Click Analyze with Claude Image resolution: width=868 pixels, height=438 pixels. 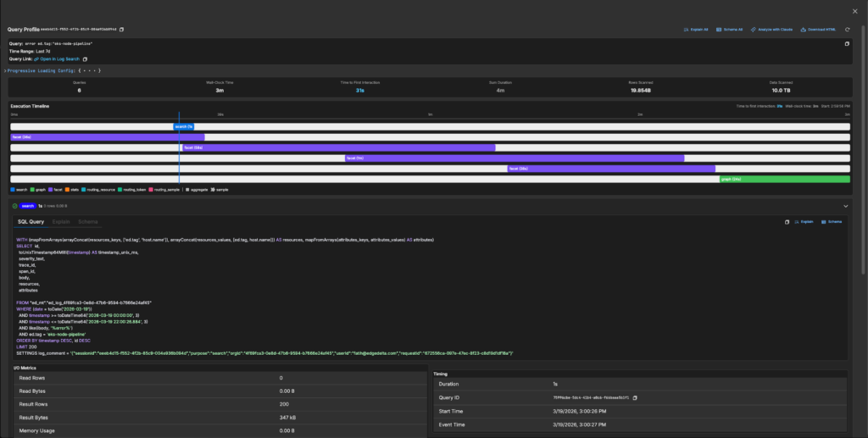(772, 30)
